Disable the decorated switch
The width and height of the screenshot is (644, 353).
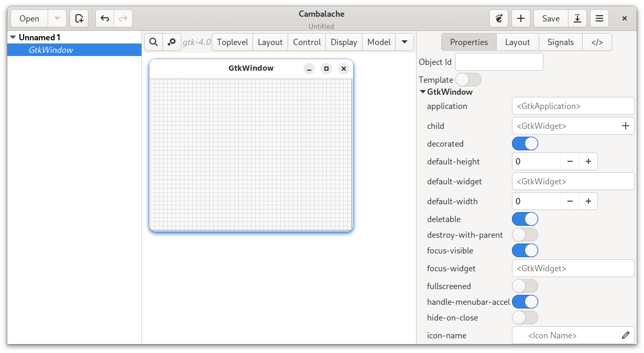525,144
